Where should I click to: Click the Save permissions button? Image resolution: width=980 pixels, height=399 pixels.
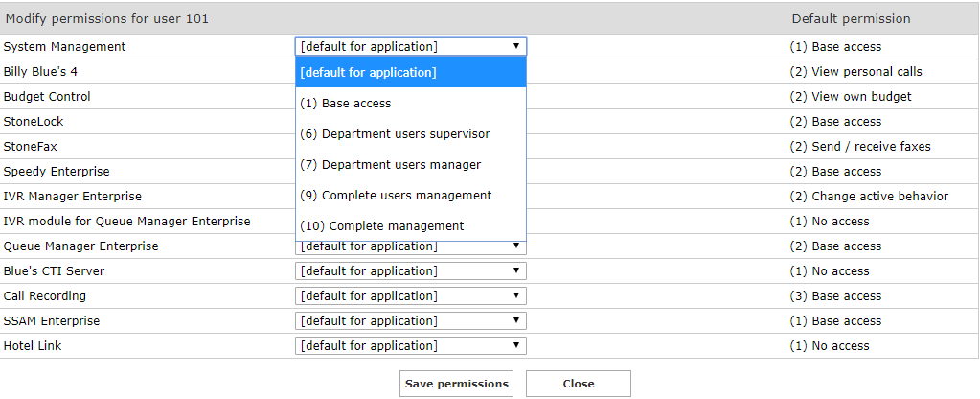tap(456, 384)
